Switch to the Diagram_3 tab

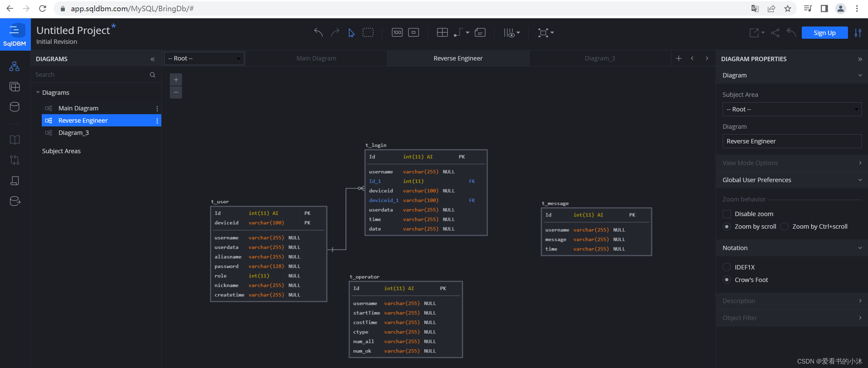pyautogui.click(x=600, y=58)
